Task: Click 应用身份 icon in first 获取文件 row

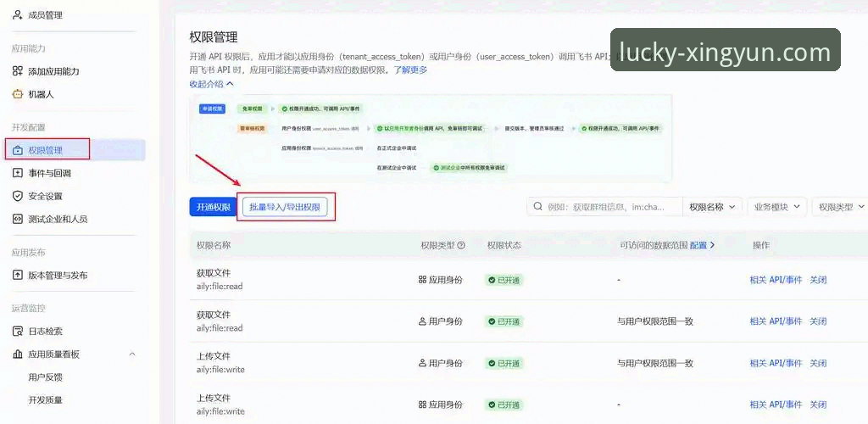Action: pyautogui.click(x=422, y=280)
